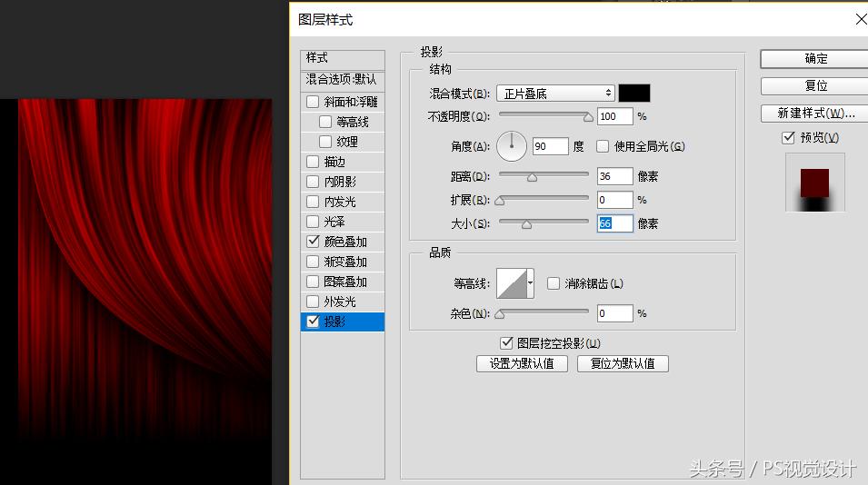Viewport: 868px width, 485px height.
Task: Select the 描边 style row label
Action: coord(334,162)
